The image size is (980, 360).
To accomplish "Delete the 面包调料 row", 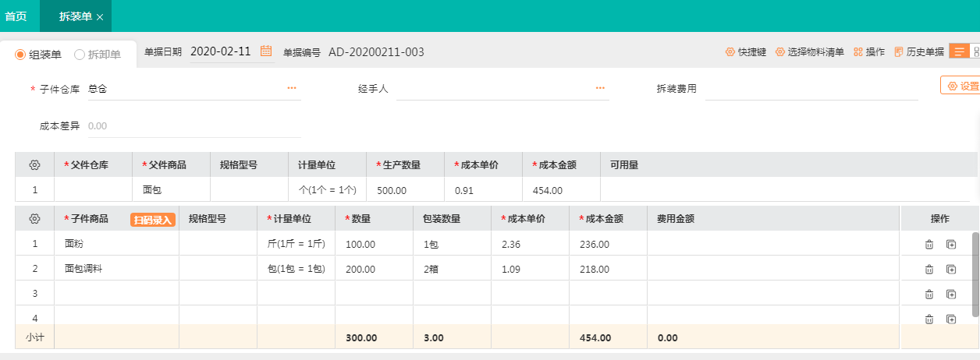I will point(929,270).
